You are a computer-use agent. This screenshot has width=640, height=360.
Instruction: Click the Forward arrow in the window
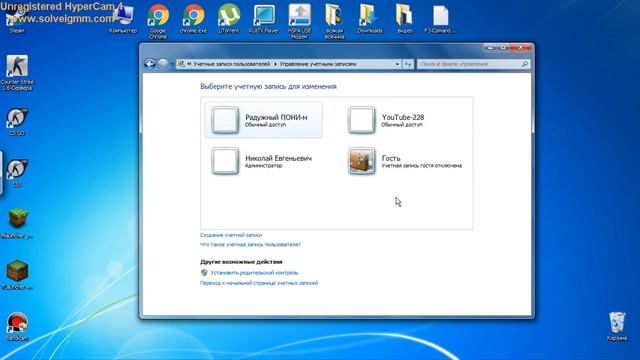click(x=163, y=64)
